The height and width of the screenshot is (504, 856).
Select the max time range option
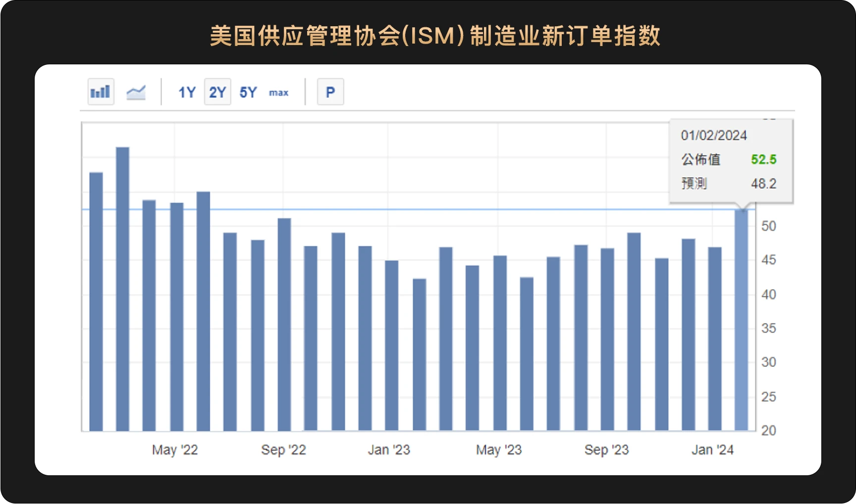coord(278,93)
